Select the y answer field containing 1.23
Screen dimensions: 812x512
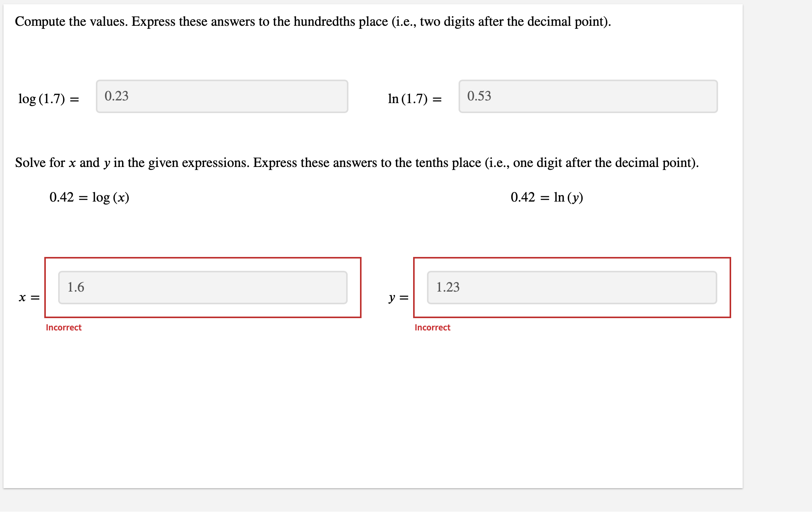(x=571, y=287)
